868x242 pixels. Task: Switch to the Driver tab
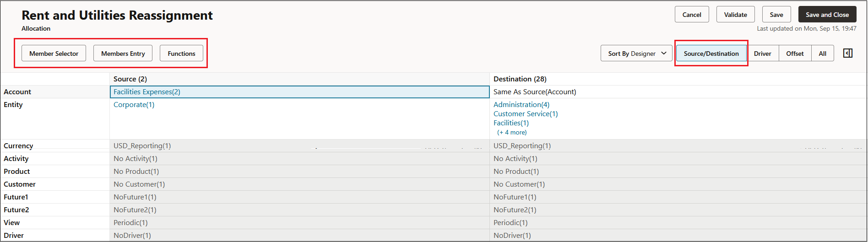pos(763,54)
